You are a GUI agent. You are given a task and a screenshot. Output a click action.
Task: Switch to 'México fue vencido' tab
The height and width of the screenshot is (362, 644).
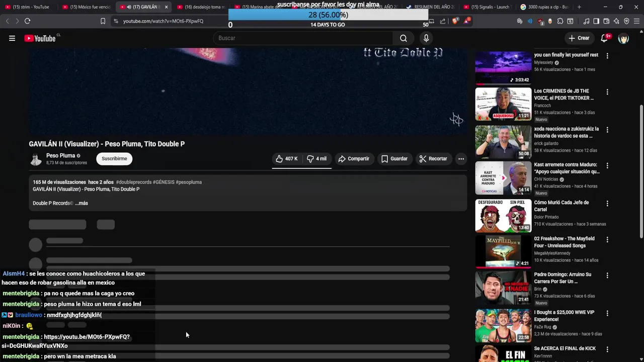86,7
